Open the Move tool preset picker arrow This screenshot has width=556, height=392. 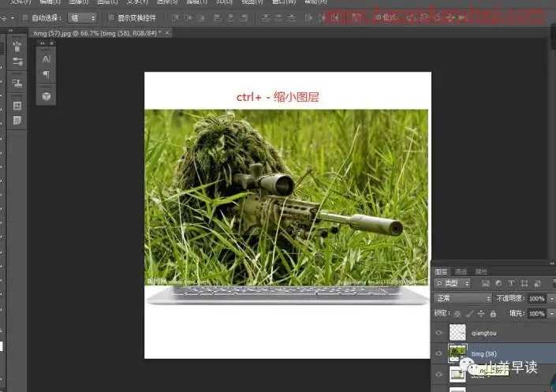tap(13, 17)
